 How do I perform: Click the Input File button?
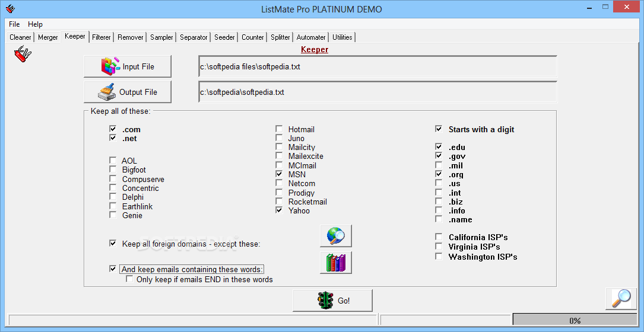(x=128, y=66)
